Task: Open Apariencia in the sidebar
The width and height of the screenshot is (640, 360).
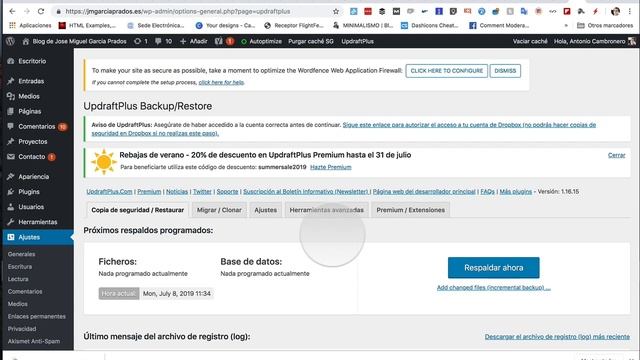Action: pyautogui.click(x=33, y=177)
